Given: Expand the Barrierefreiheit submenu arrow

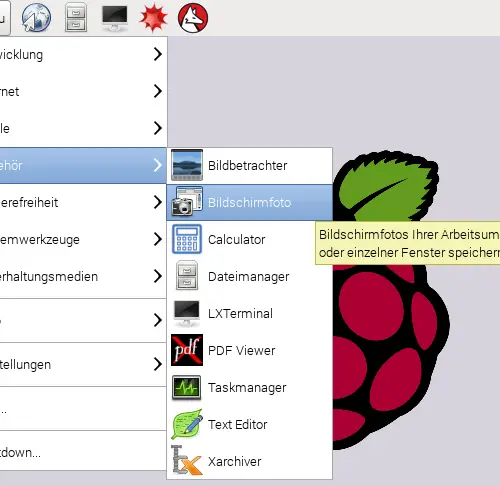Looking at the screenshot, I should (158, 202).
